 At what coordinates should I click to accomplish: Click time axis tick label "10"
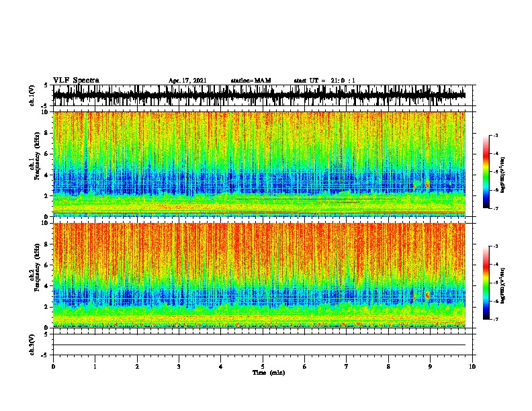coord(472,367)
